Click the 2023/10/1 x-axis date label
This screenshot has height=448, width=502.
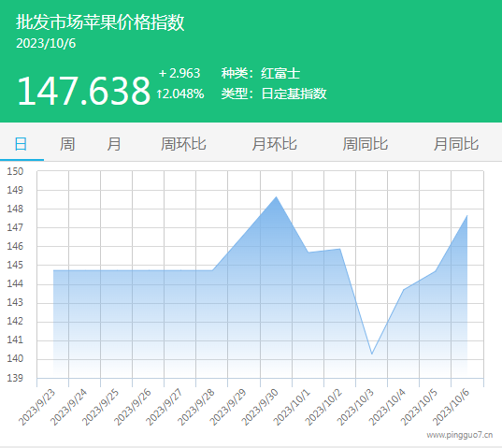292,408
